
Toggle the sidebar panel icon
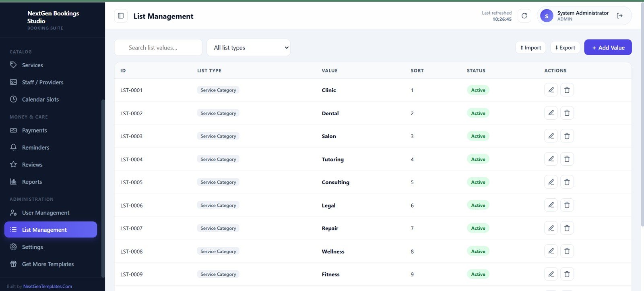(x=121, y=16)
